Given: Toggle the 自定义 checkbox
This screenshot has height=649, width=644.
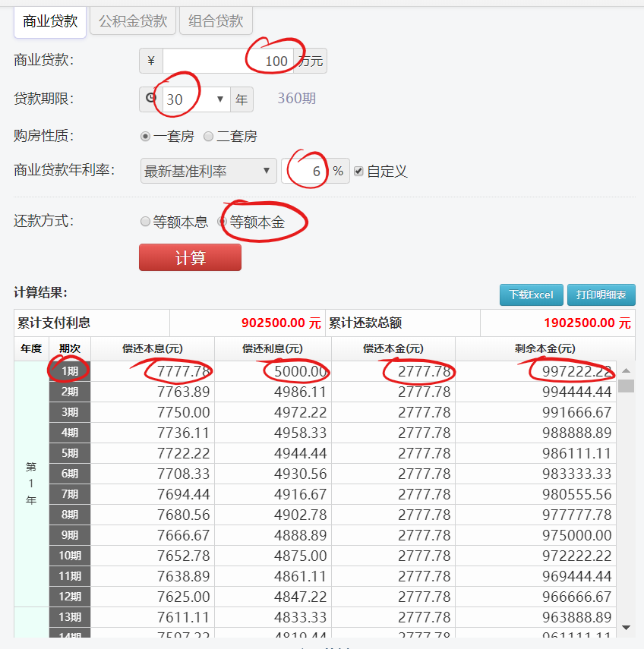Looking at the screenshot, I should [x=358, y=171].
